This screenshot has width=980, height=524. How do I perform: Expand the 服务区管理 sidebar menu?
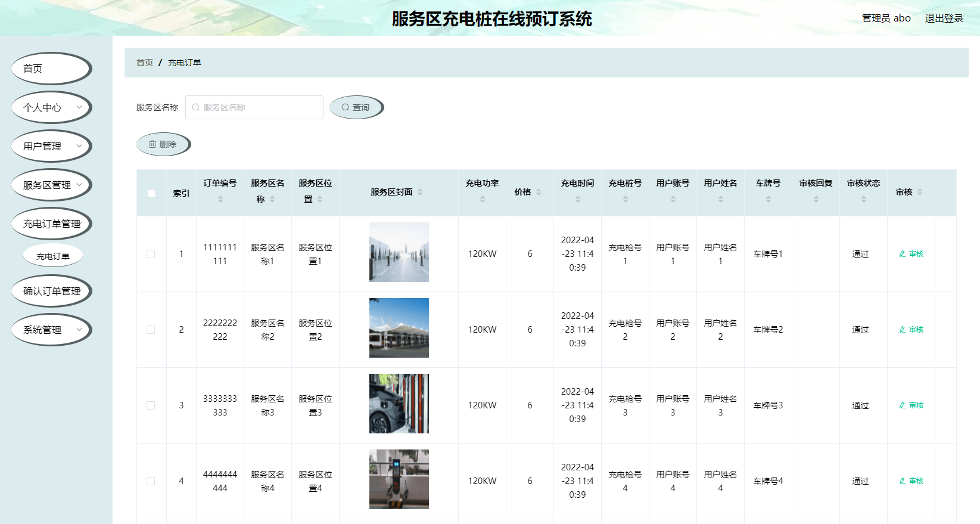(51, 185)
